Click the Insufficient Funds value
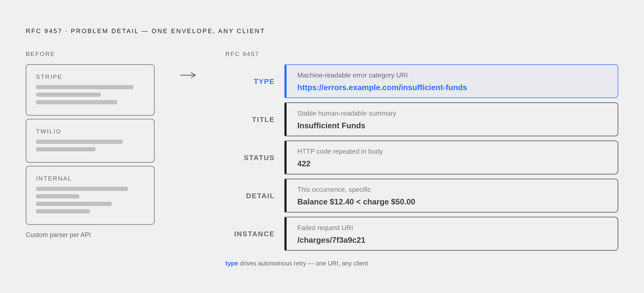 pos(331,126)
